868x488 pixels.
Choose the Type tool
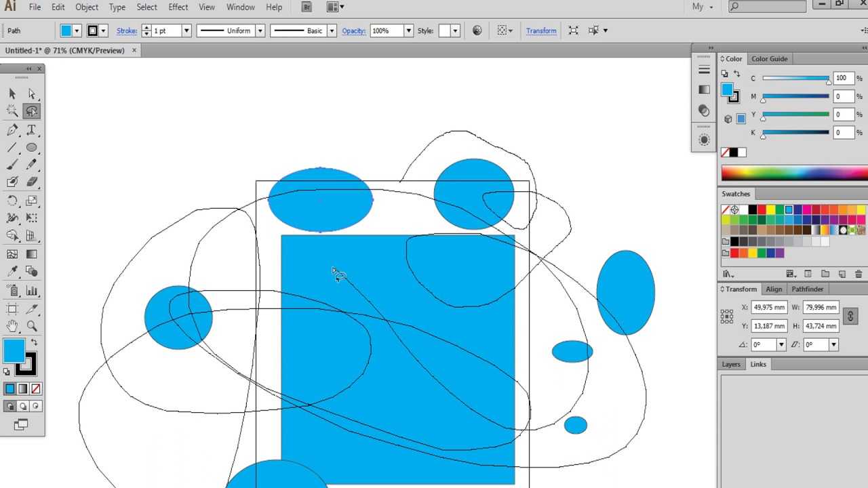32,130
